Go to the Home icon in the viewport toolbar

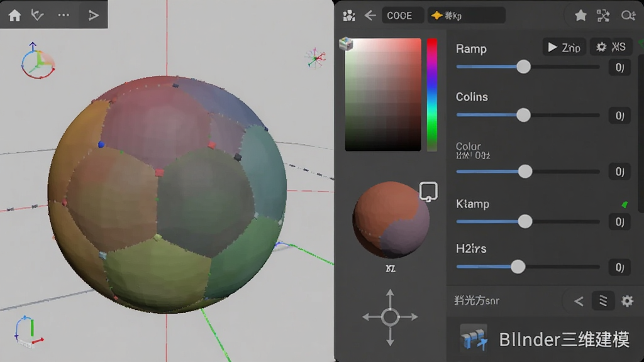pyautogui.click(x=15, y=16)
